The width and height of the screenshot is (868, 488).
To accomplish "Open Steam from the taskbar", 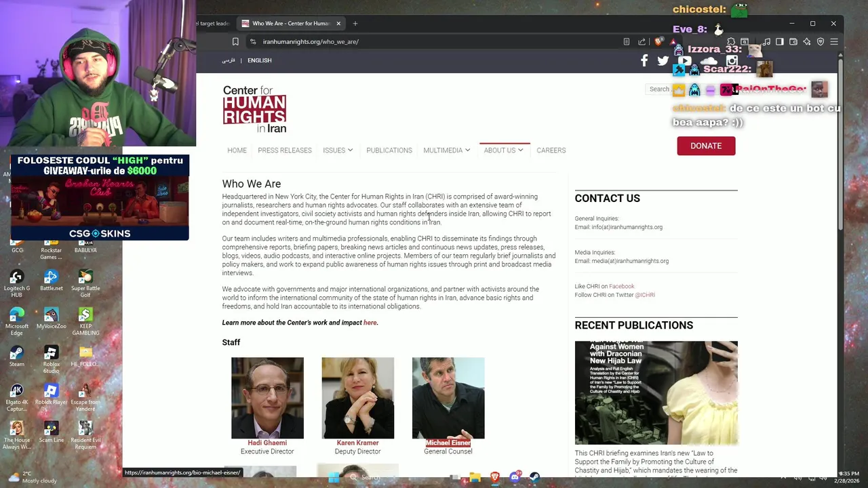I will click(534, 477).
